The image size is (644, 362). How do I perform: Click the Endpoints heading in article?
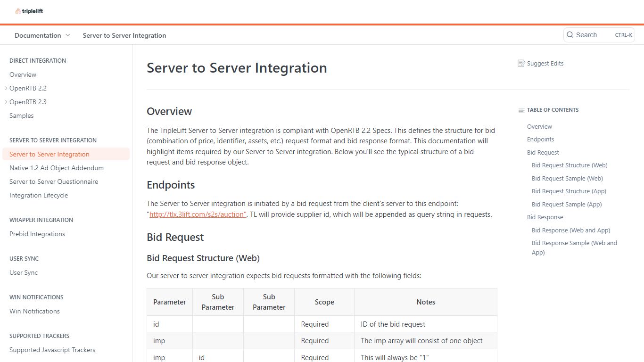[171, 185]
